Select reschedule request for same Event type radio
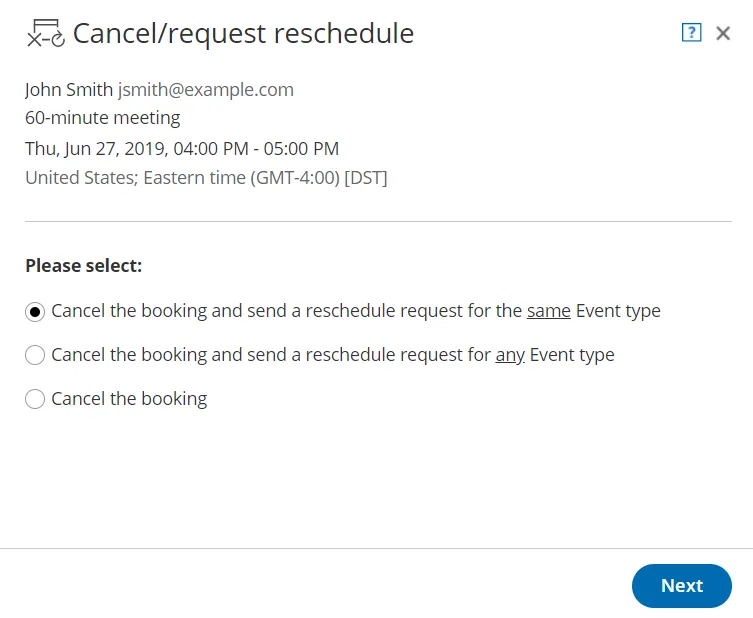Screen dimensions: 753x618 click(35, 312)
